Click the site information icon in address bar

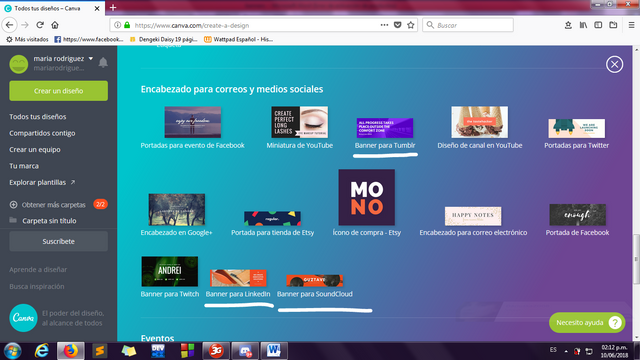118,25
